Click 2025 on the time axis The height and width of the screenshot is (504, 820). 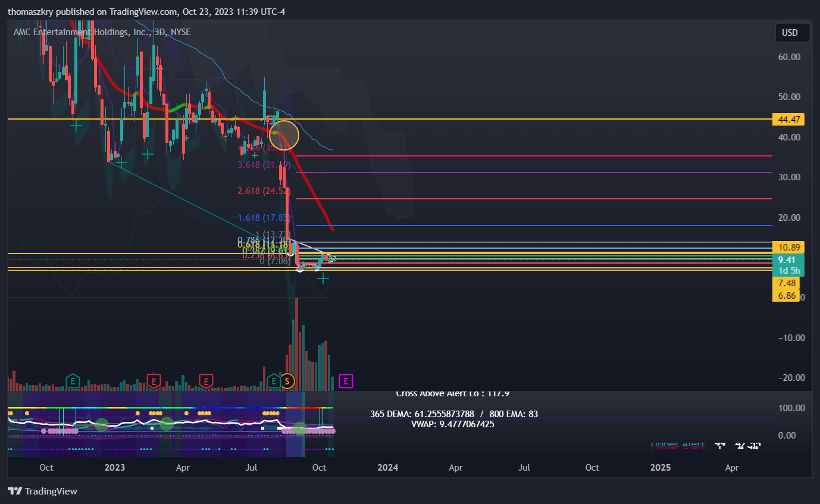pyautogui.click(x=661, y=468)
